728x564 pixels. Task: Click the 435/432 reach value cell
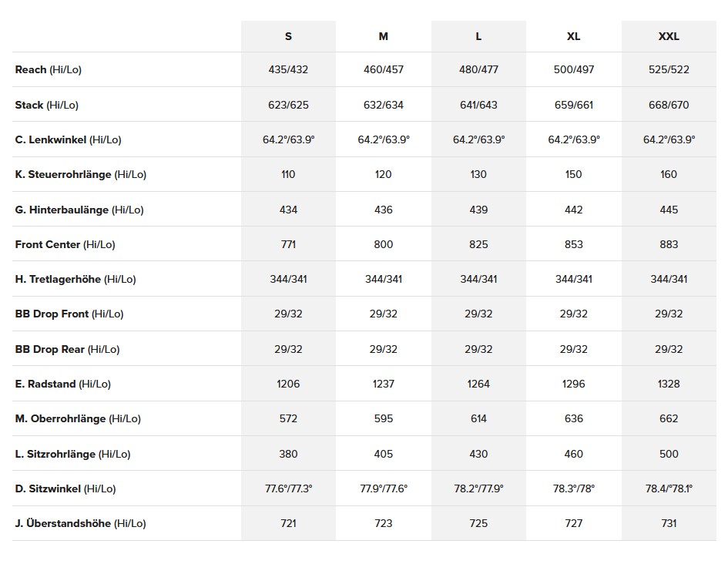point(288,69)
